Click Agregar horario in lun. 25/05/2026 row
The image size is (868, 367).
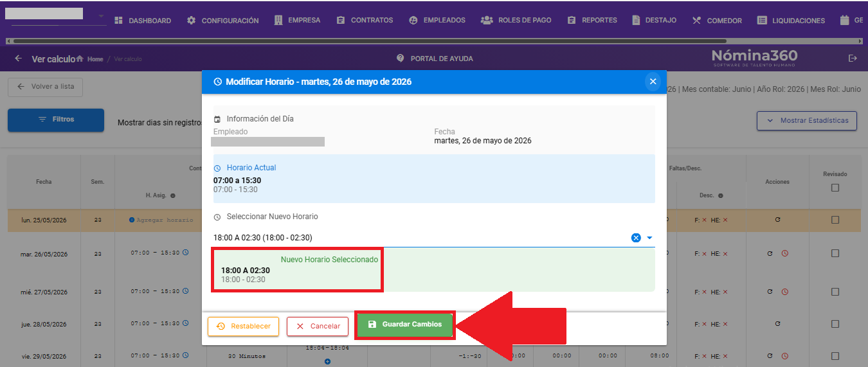click(161, 220)
